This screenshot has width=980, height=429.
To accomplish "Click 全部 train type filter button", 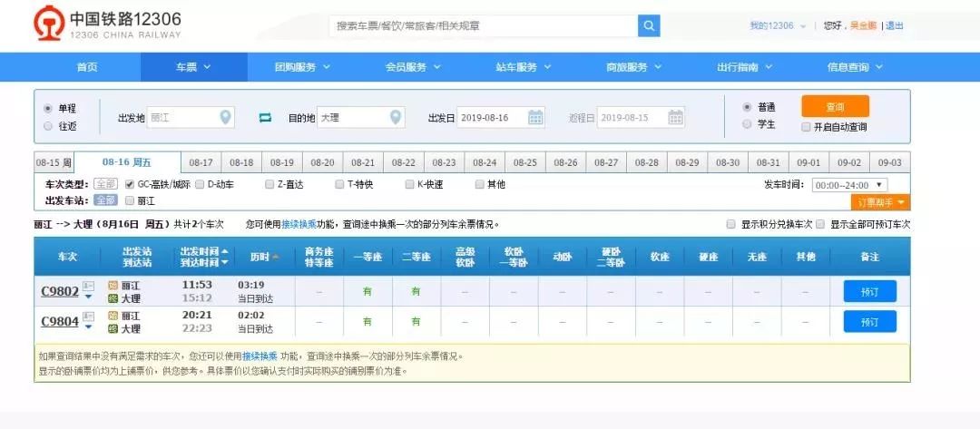I will tap(105, 184).
